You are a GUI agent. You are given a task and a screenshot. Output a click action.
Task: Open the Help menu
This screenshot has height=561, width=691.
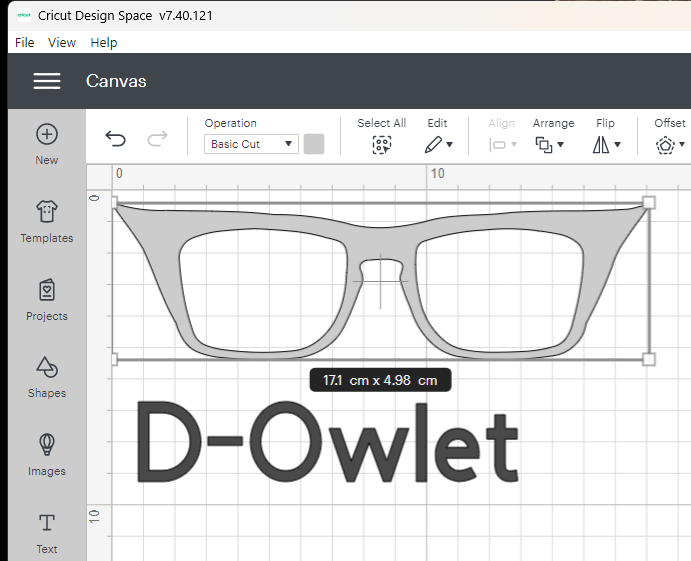[104, 42]
